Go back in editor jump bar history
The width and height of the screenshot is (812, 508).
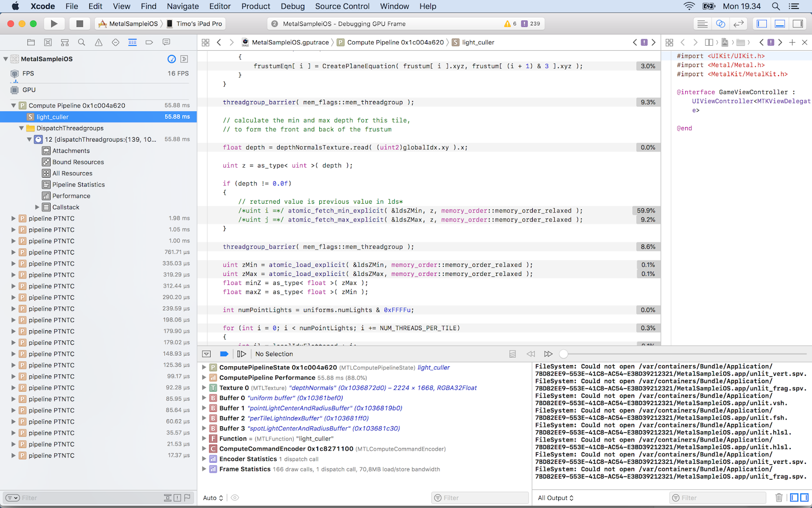pos(219,43)
